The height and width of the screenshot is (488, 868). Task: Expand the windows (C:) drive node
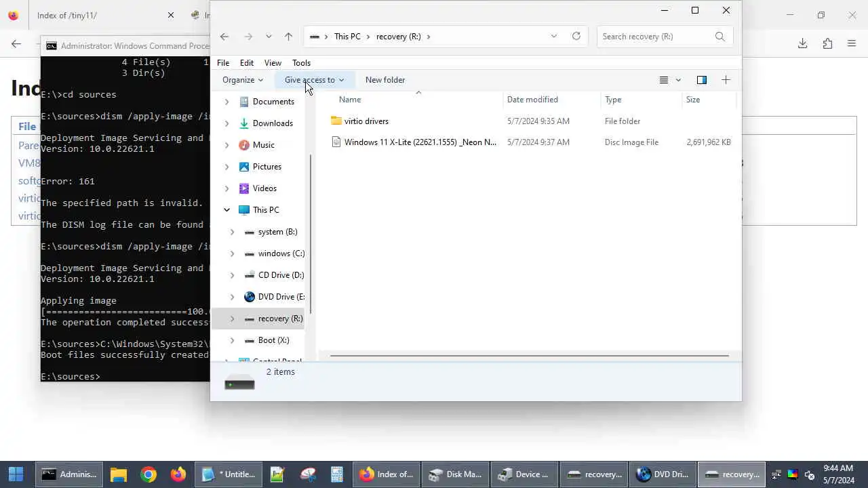point(232,253)
